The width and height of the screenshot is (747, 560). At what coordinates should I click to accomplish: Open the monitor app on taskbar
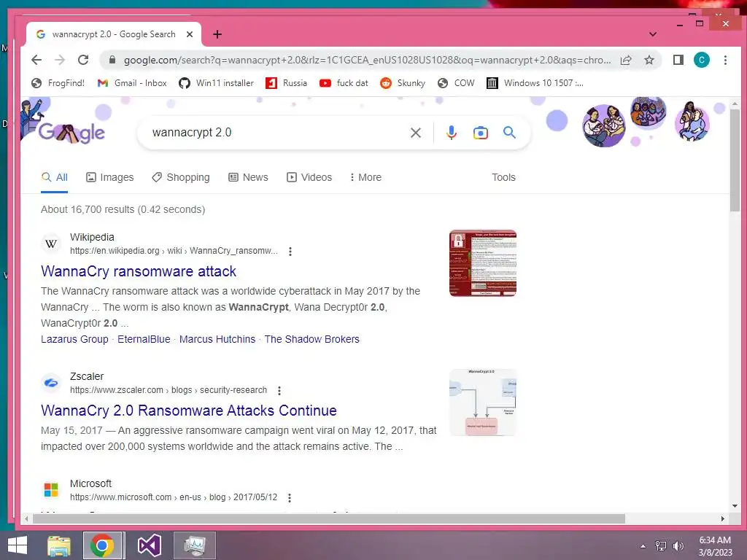(x=194, y=545)
